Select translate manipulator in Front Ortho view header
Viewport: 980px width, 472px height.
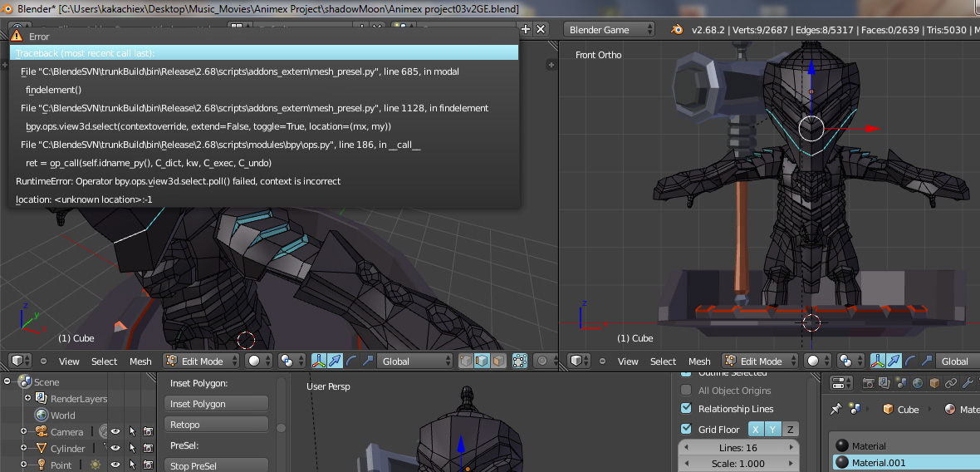pyautogui.click(x=894, y=361)
